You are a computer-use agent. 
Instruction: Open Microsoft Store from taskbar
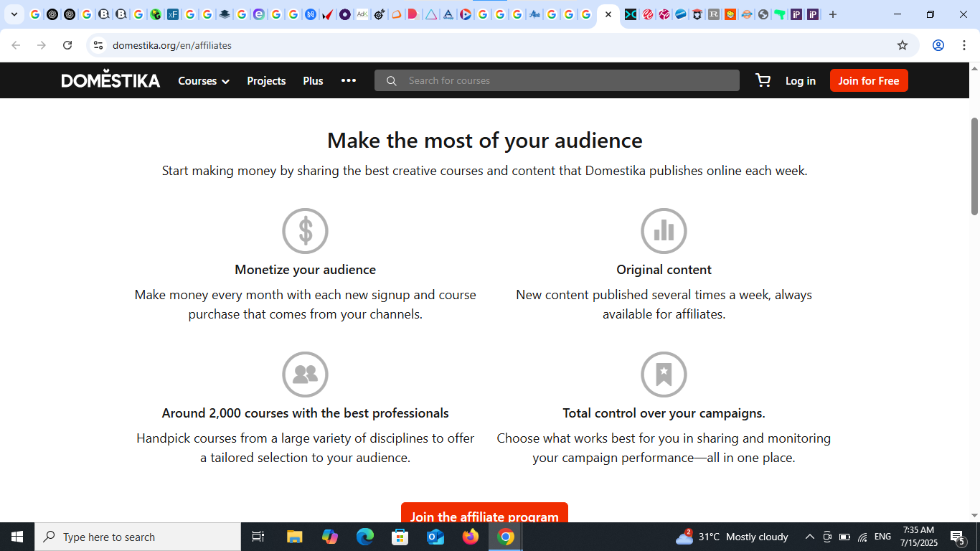point(400,537)
